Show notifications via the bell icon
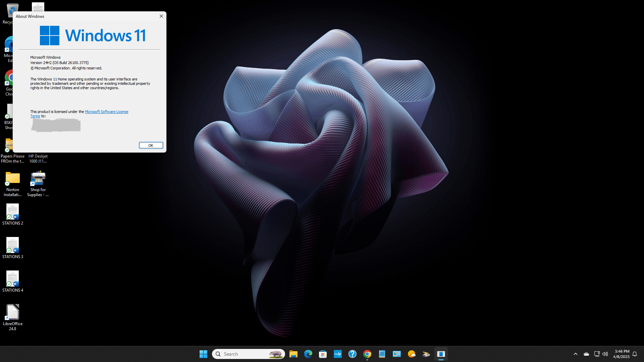This screenshot has height=362, width=644. 635,354
